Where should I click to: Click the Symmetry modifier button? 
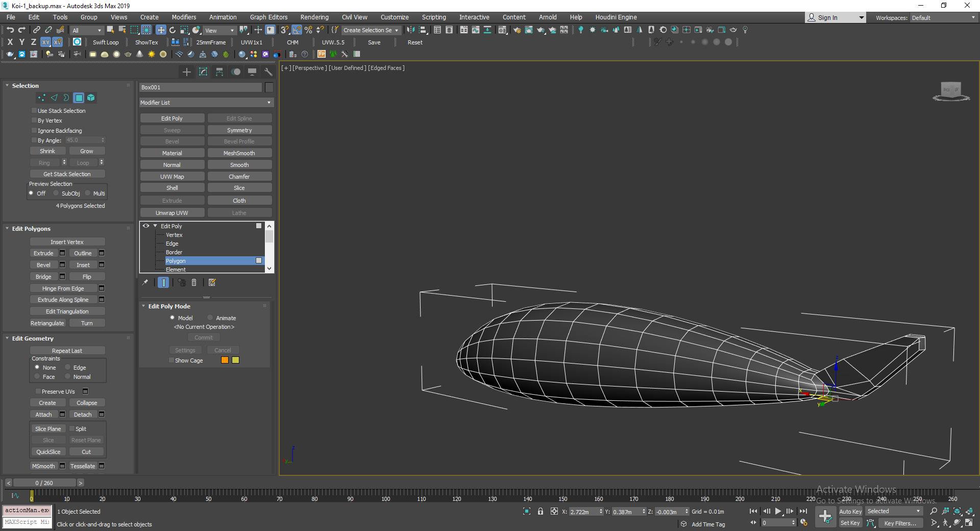(239, 130)
